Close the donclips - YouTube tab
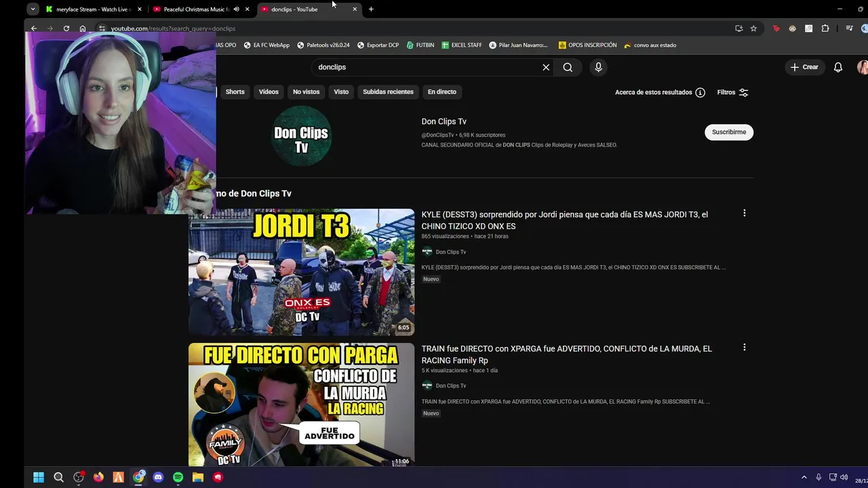This screenshot has width=868, height=488. click(x=355, y=9)
